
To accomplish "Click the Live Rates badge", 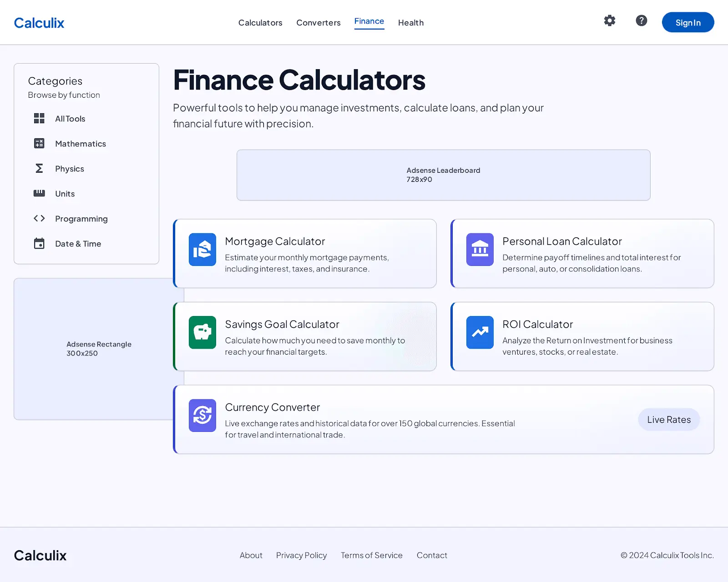I will [x=669, y=420].
